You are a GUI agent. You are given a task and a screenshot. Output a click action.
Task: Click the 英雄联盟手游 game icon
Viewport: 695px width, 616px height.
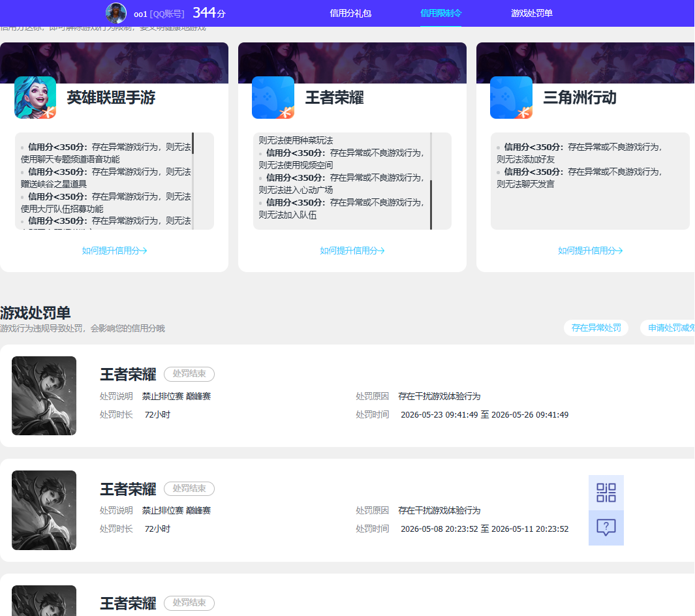tap(35, 97)
